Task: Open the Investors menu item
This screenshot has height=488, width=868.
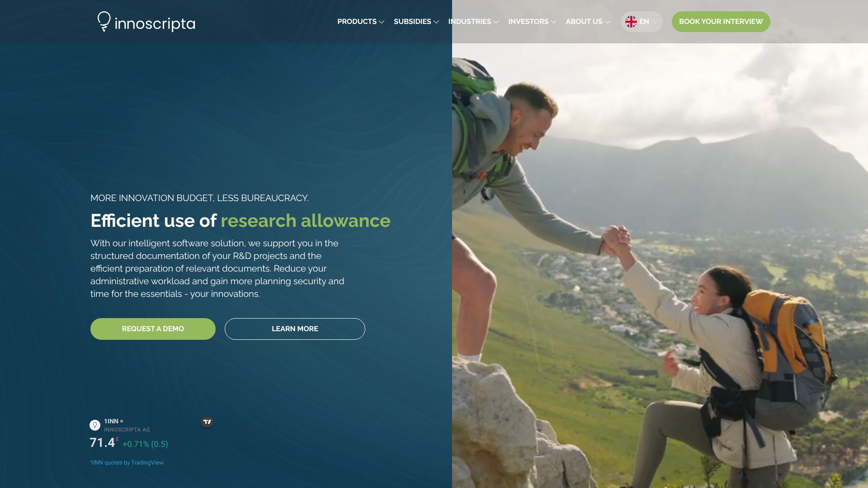Action: click(528, 22)
